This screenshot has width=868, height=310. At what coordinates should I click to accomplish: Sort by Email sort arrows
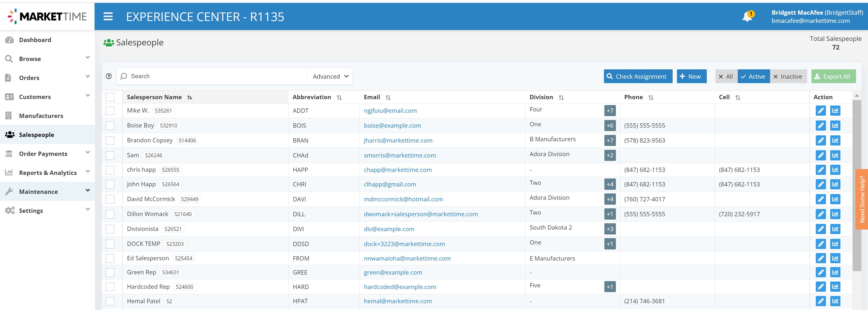[x=388, y=97]
